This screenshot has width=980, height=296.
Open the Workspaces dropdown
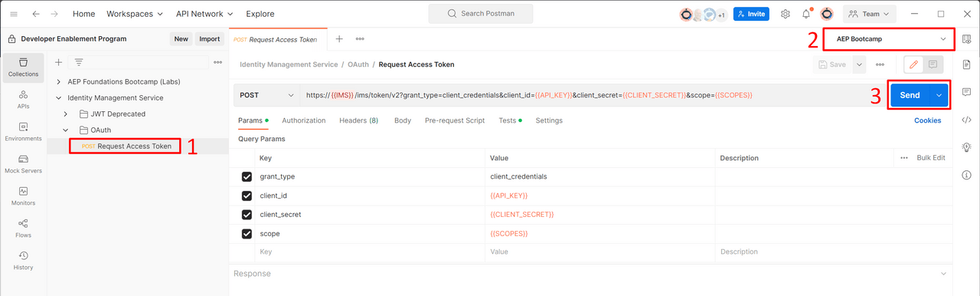point(134,14)
